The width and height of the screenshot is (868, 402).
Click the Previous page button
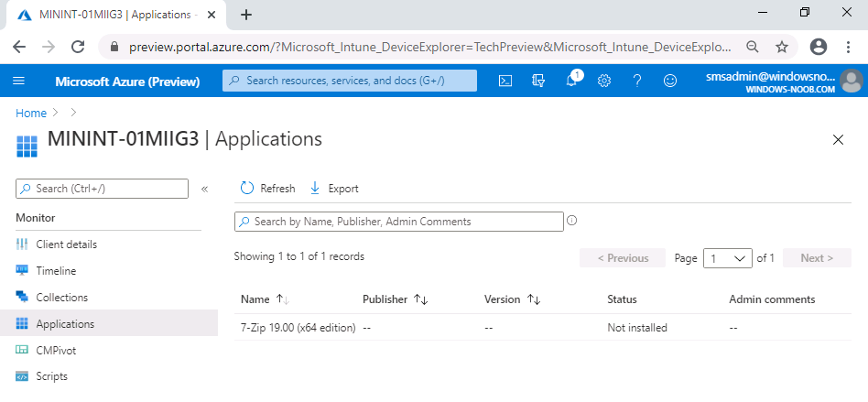pos(623,258)
